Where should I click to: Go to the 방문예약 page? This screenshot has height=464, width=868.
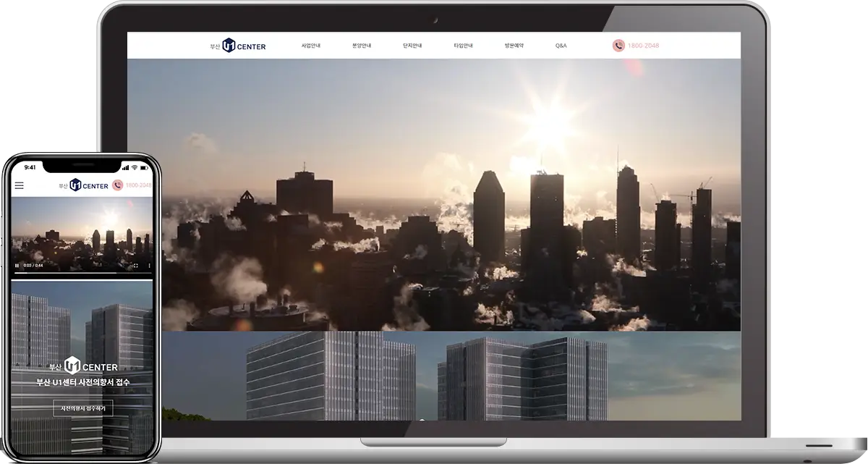pyautogui.click(x=514, y=46)
